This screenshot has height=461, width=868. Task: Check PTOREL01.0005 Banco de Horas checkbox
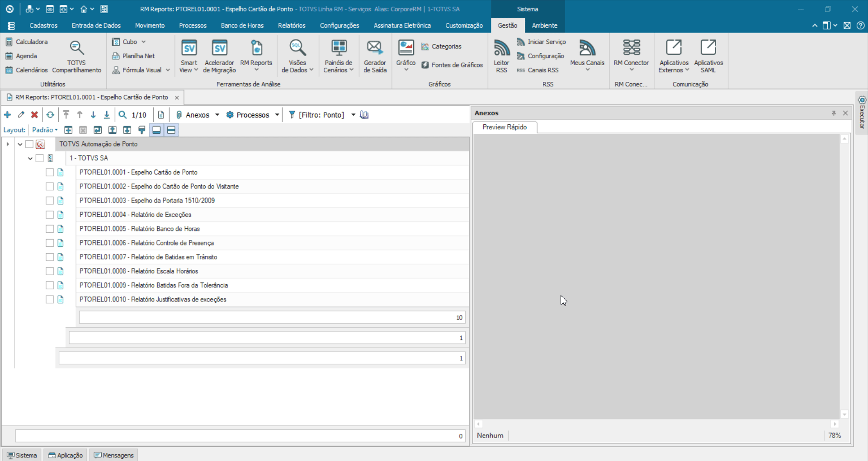pyautogui.click(x=50, y=229)
